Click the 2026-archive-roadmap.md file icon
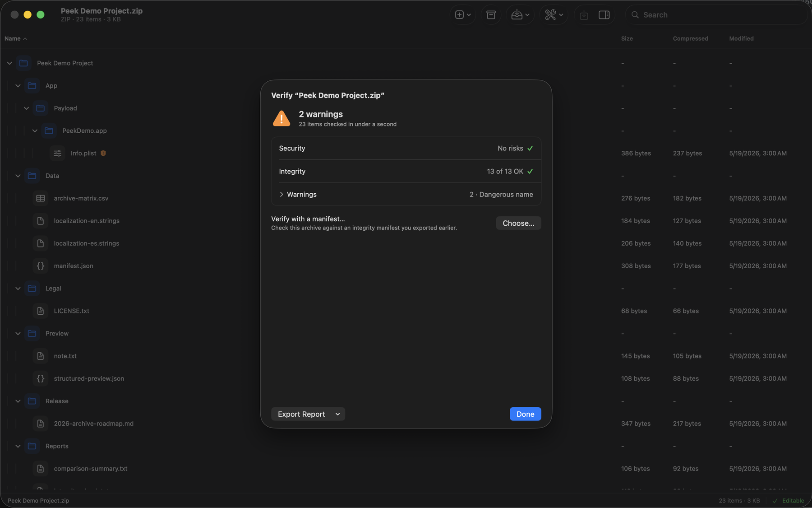The height and width of the screenshot is (508, 812). click(x=41, y=424)
